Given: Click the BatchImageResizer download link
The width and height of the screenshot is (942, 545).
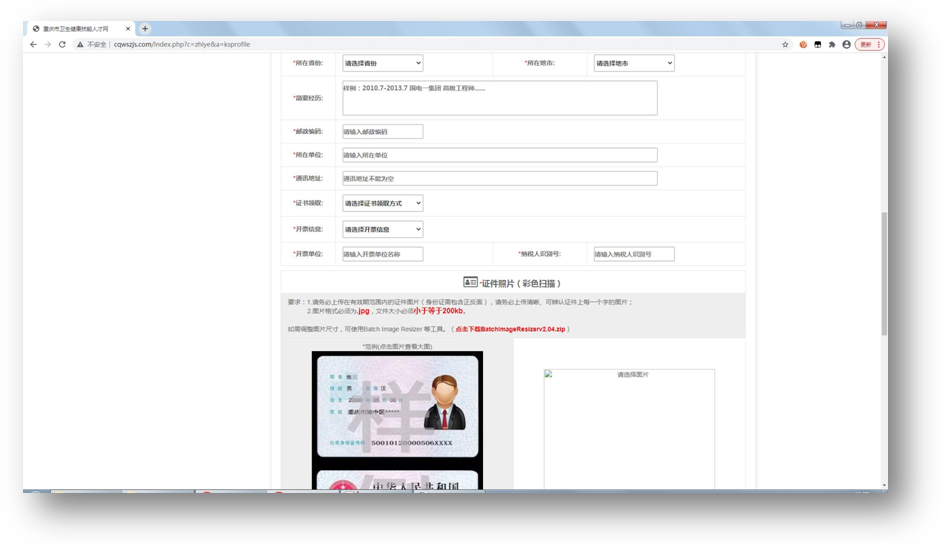Looking at the screenshot, I should pyautogui.click(x=510, y=329).
